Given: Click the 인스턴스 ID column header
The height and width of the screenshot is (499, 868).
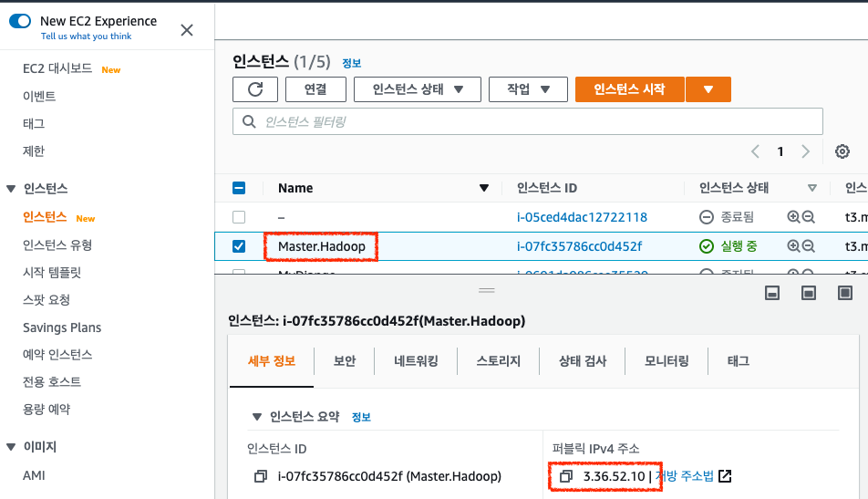Looking at the screenshot, I should pos(547,188).
